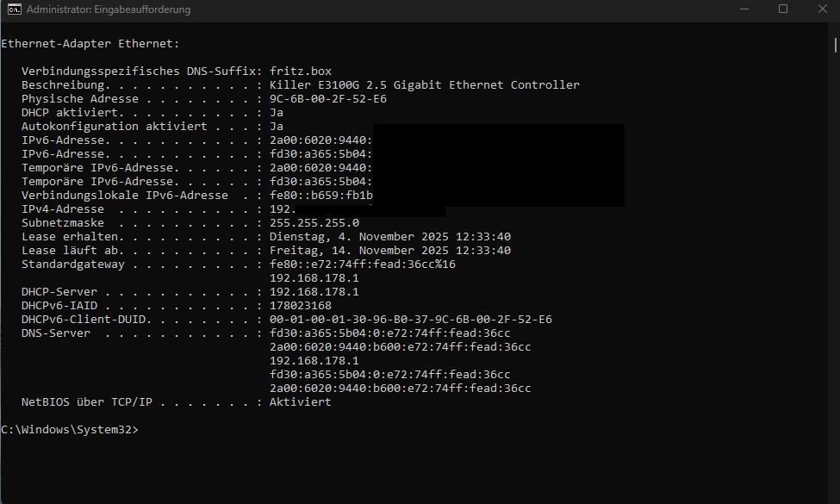Screen dimensions: 840x504
Task: Click the physical address 9C-6B-00-2F-52-E6
Action: tap(328, 98)
